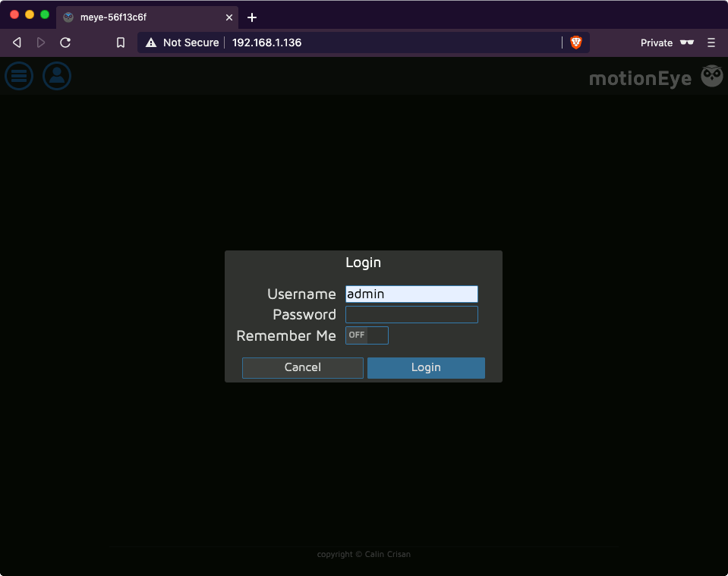Screen dimensions: 728x576
Task: Select the meye-56f13c6f tab
Action: [147, 17]
